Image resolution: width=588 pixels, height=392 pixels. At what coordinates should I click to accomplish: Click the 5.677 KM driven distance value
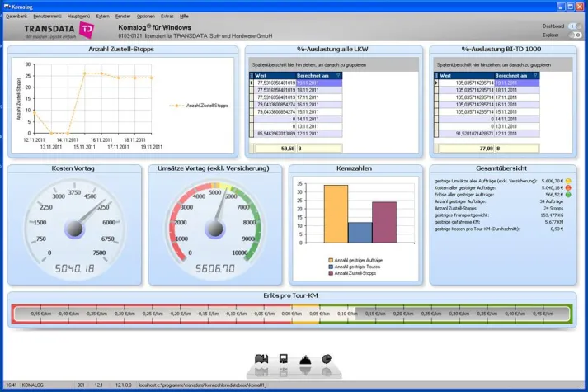click(554, 222)
